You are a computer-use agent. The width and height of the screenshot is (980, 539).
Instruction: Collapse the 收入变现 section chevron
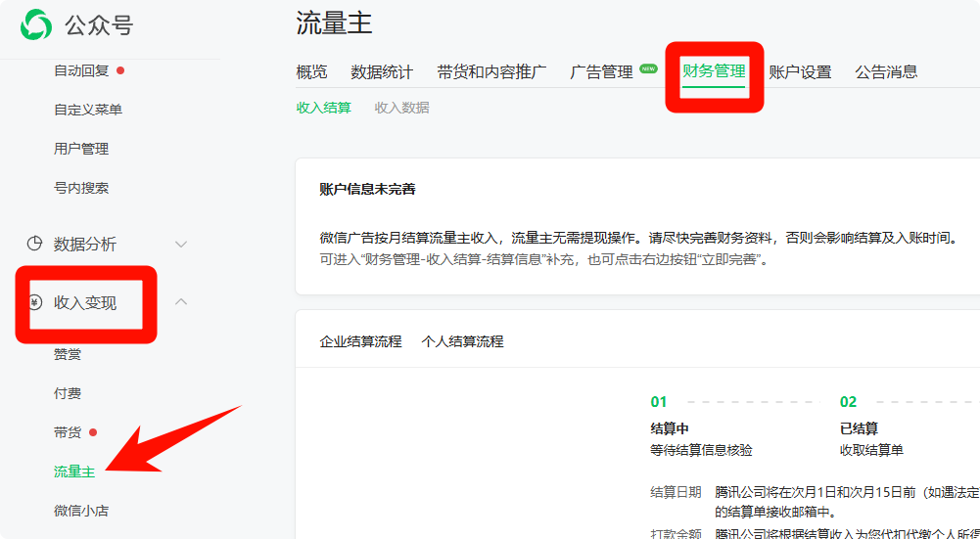coord(181,301)
